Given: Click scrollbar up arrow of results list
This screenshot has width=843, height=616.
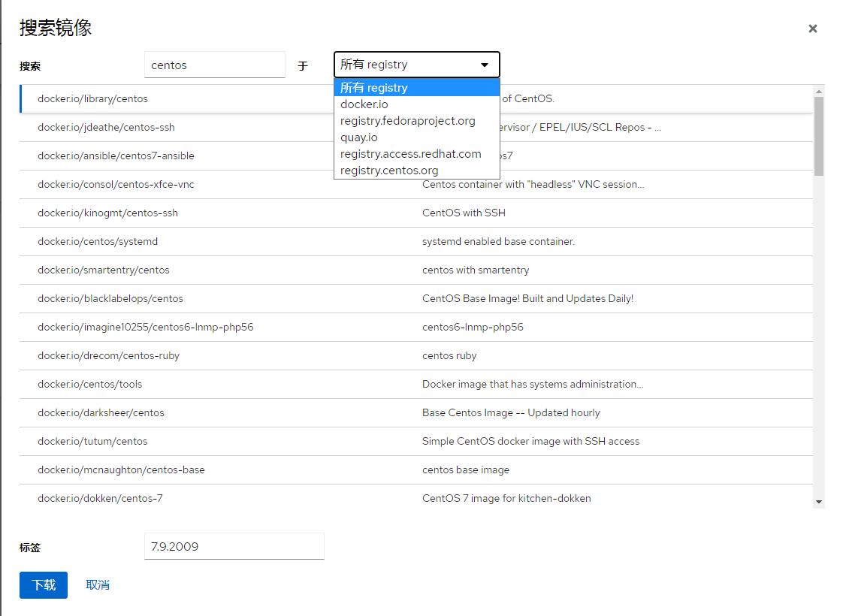Looking at the screenshot, I should (819, 92).
